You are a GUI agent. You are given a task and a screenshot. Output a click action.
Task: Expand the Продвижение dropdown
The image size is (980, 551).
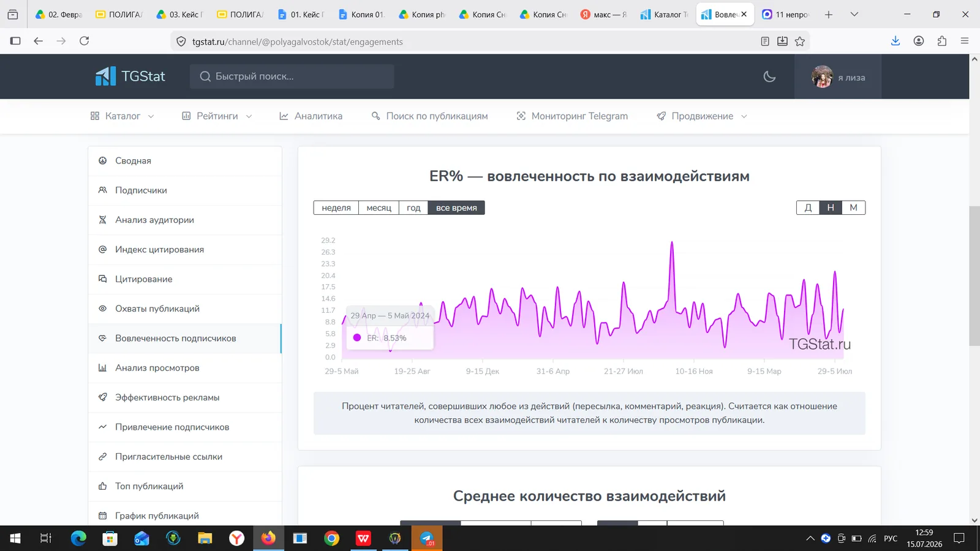pos(702,116)
